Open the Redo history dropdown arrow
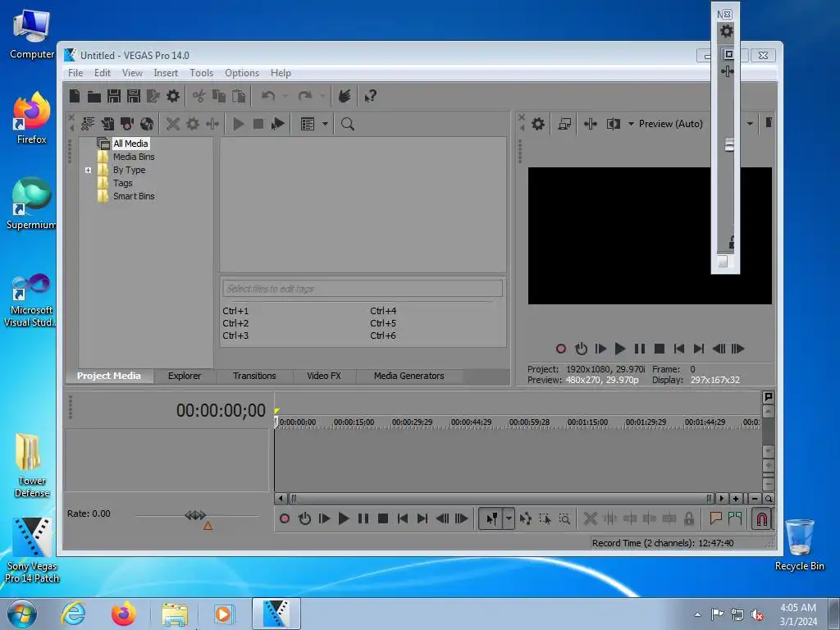The width and height of the screenshot is (840, 630). (x=322, y=97)
